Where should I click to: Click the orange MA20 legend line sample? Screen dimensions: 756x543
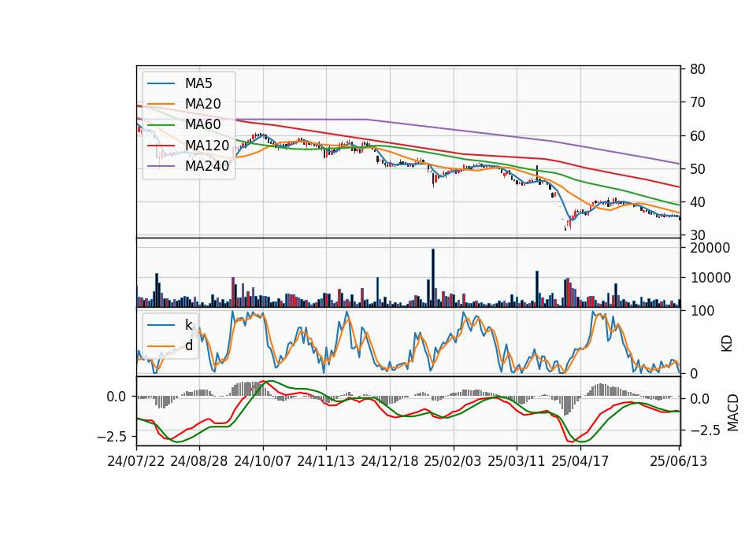click(161, 104)
